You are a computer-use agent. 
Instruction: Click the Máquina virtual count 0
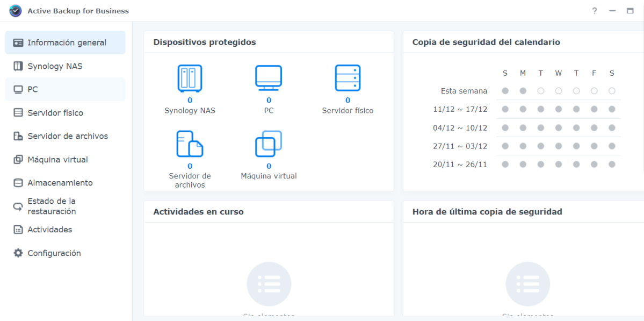tap(269, 166)
